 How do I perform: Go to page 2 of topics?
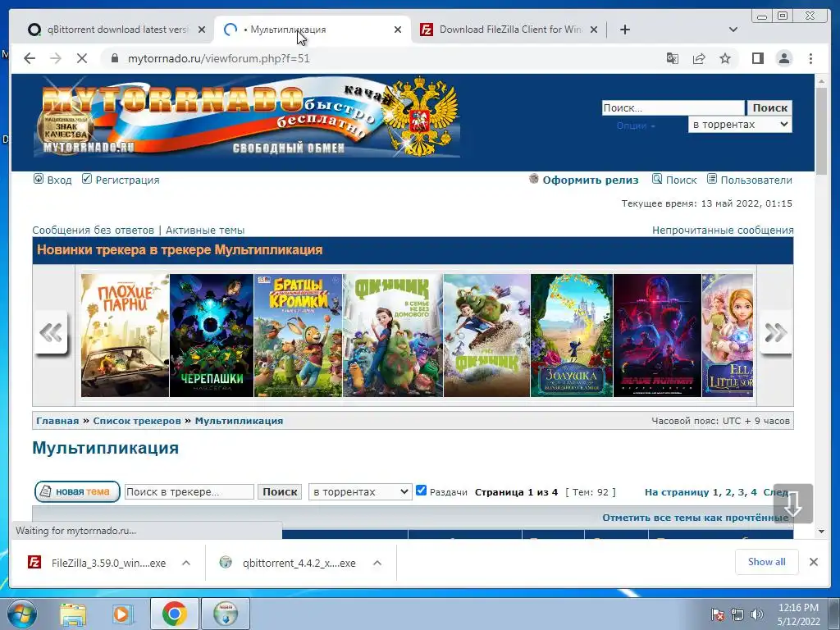coord(728,492)
